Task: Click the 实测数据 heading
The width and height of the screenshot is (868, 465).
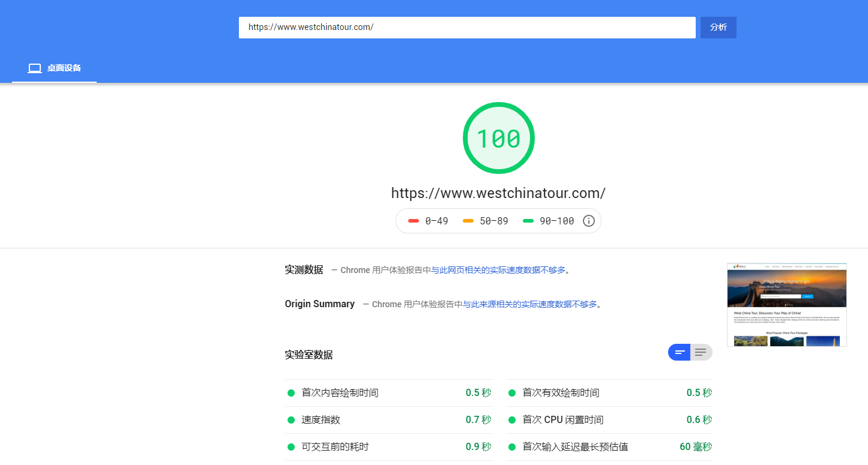Action: [304, 270]
